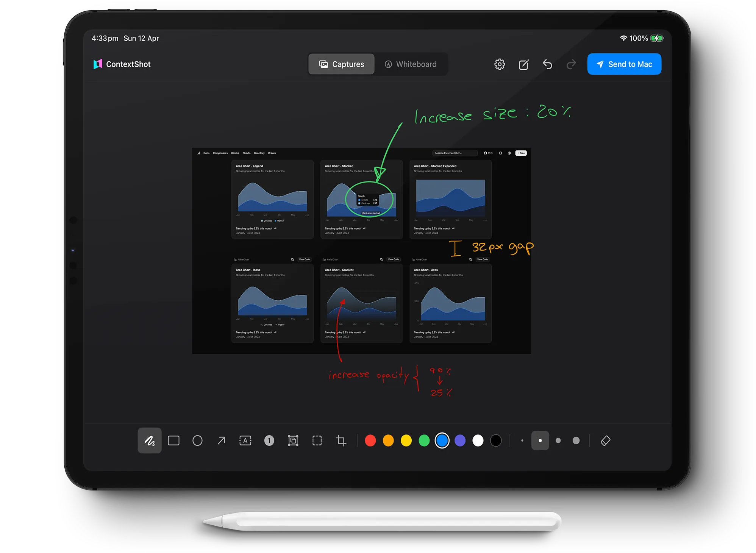Select the medium stroke width dot

[x=558, y=441]
